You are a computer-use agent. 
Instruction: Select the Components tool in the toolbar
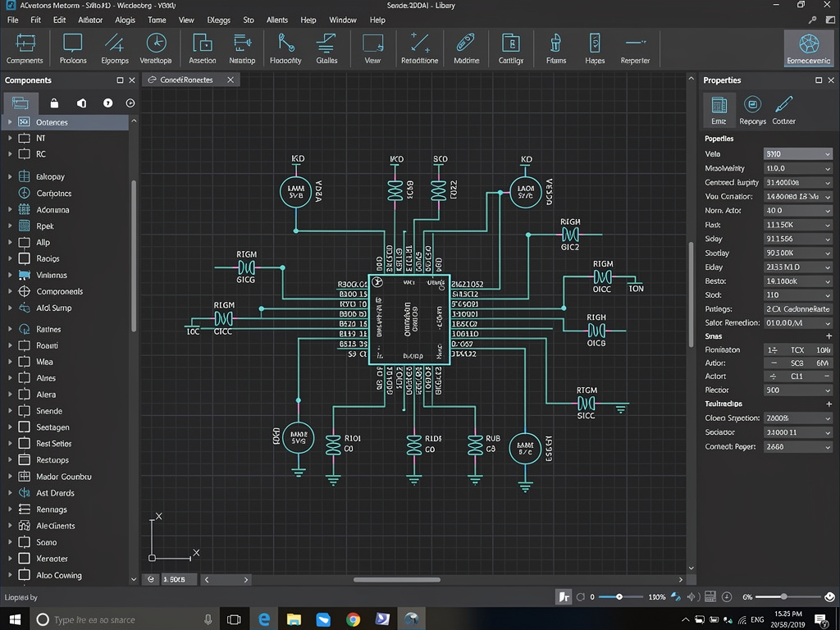(x=24, y=48)
